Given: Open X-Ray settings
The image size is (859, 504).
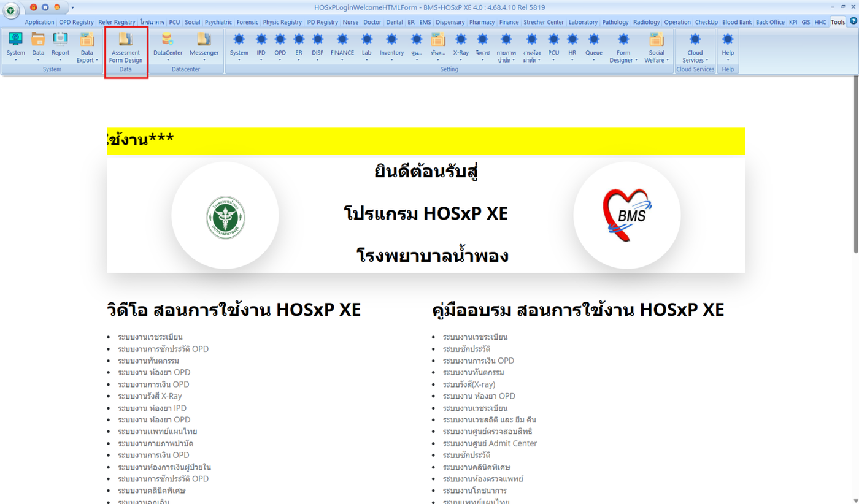Looking at the screenshot, I should click(x=461, y=48).
